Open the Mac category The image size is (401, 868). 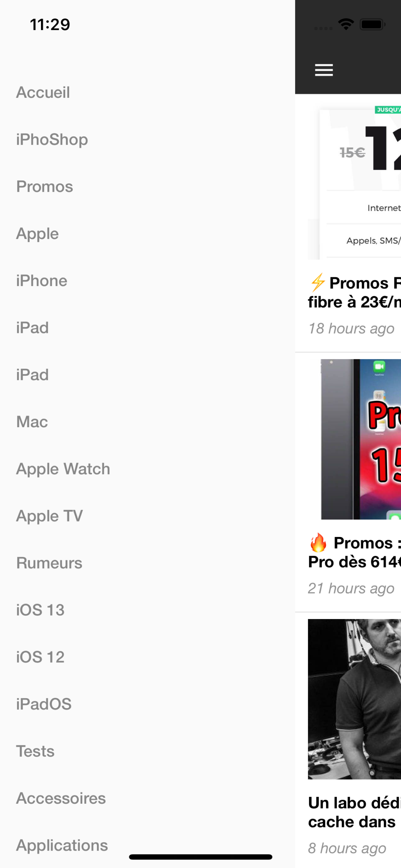click(x=32, y=422)
